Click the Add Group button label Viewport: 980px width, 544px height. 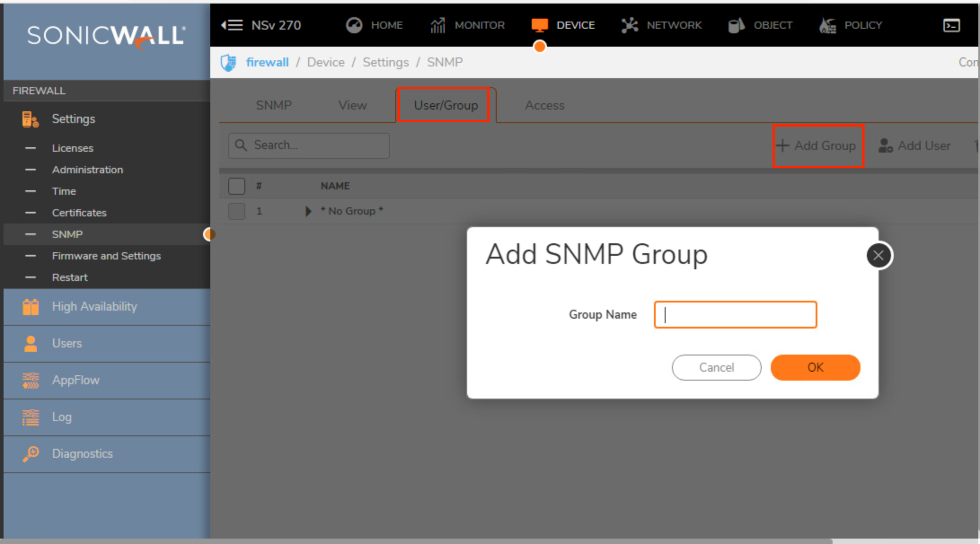825,145
